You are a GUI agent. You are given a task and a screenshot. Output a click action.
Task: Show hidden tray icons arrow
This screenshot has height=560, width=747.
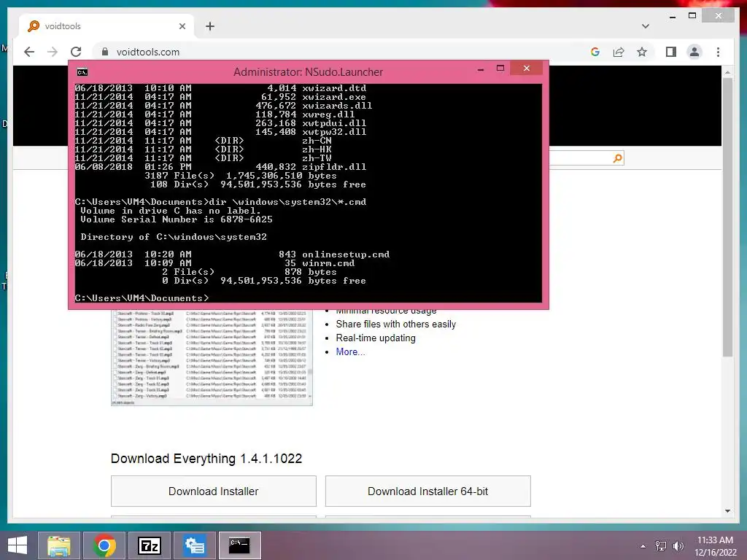(643, 546)
